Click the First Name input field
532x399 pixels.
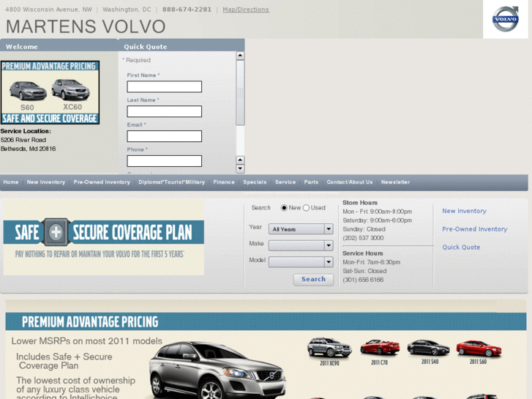pyautogui.click(x=164, y=86)
